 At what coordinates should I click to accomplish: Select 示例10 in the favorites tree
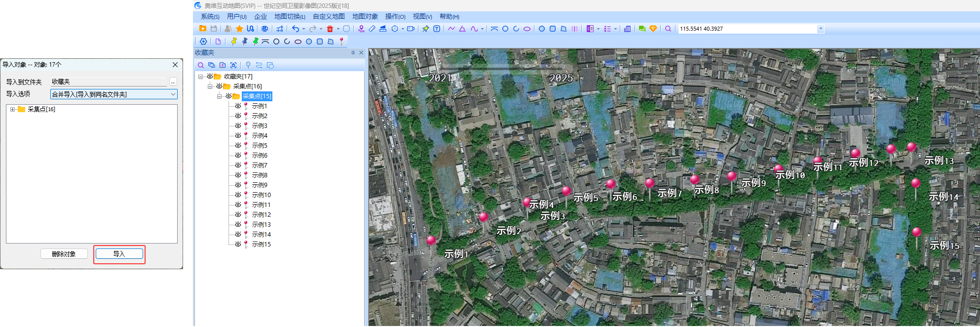click(262, 195)
